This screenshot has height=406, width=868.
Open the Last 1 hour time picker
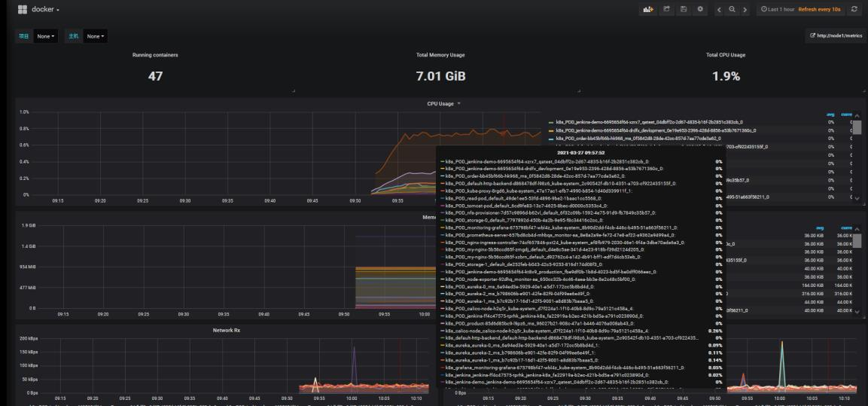tap(778, 10)
